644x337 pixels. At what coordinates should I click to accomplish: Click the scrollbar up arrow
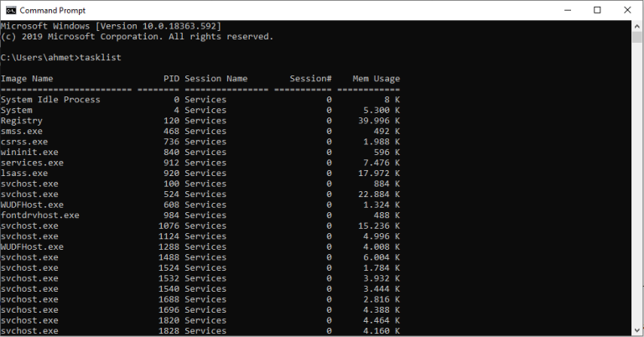[x=637, y=26]
